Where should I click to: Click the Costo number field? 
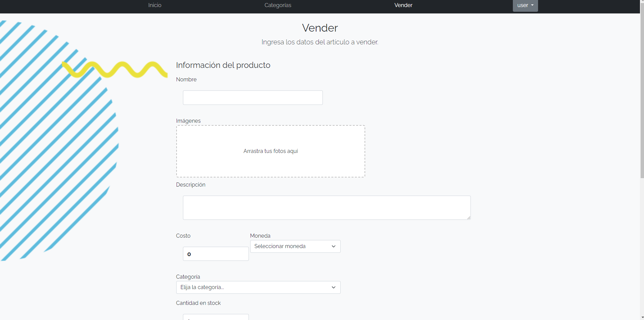(216, 254)
